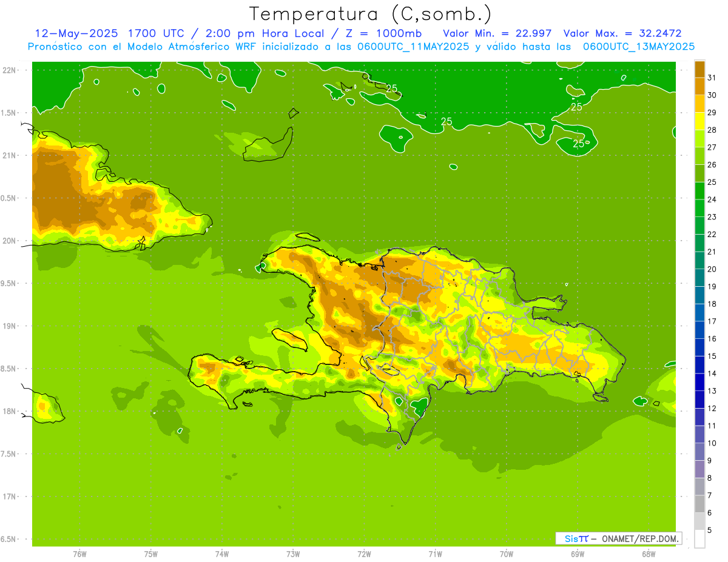
Task: Click the "Valor Min. = 22.997" value
Action: pyautogui.click(x=497, y=33)
